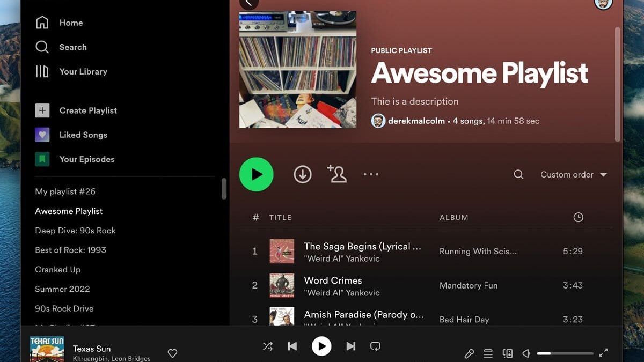
Task: Select Awesome Playlist in sidebar list
Action: [x=69, y=211]
